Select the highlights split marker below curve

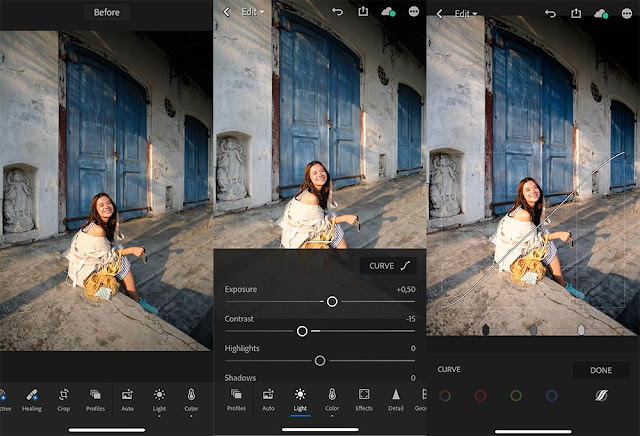(581, 329)
